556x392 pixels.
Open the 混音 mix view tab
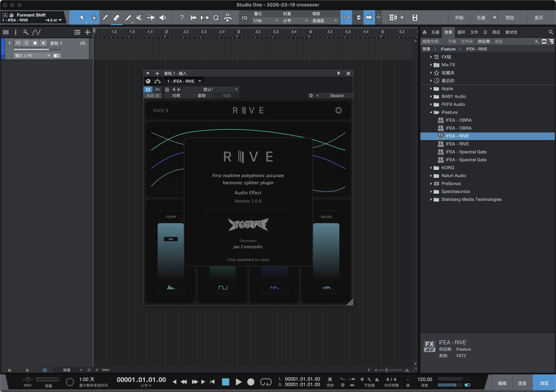(522, 383)
